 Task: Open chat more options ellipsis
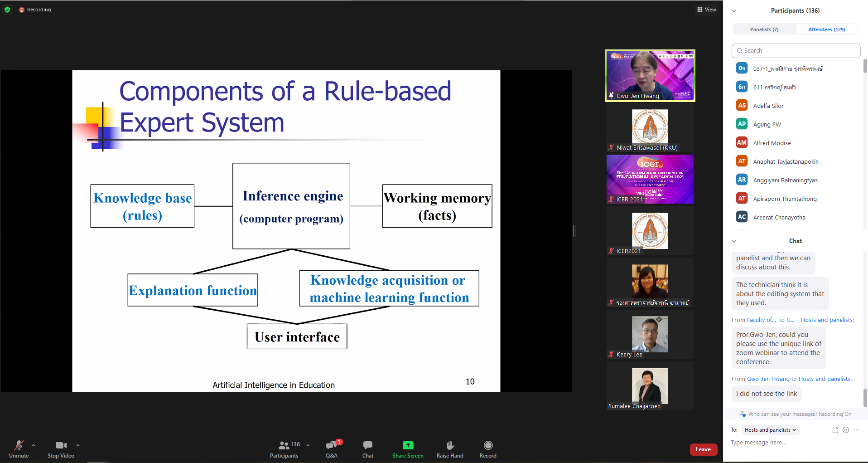point(856,430)
